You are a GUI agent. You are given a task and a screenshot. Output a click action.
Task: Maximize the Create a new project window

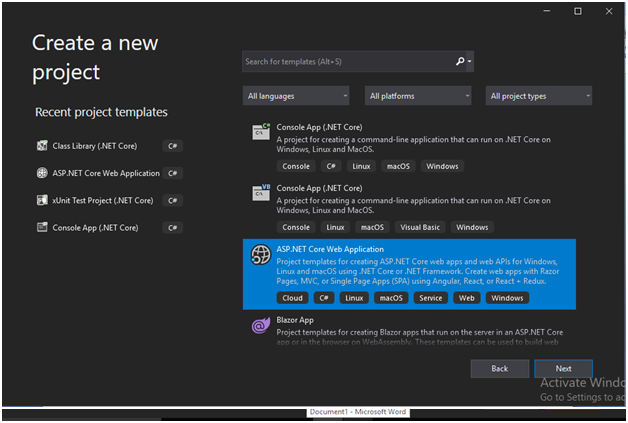[578, 11]
